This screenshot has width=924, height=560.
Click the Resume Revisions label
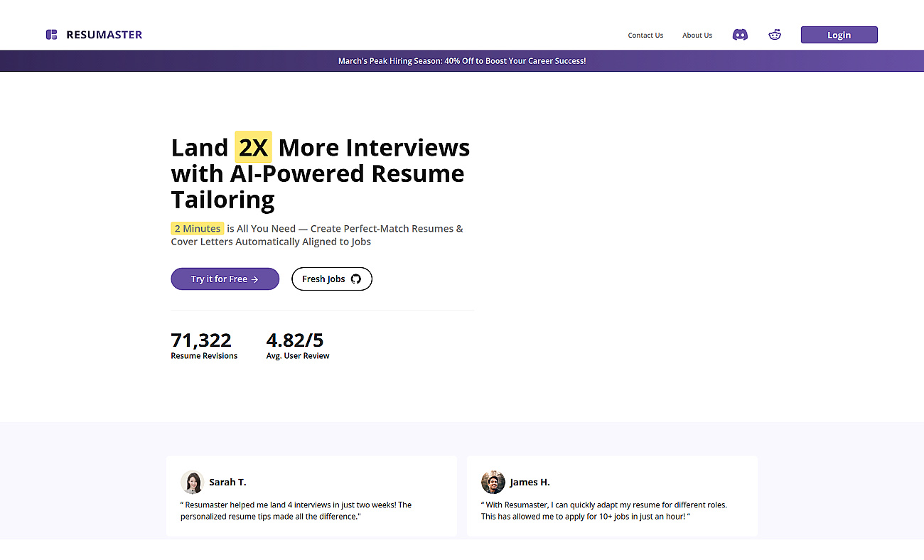(x=204, y=356)
